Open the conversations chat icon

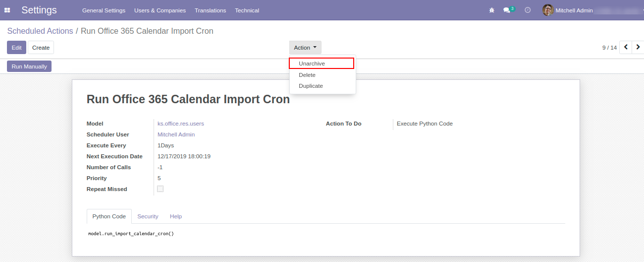pos(507,10)
